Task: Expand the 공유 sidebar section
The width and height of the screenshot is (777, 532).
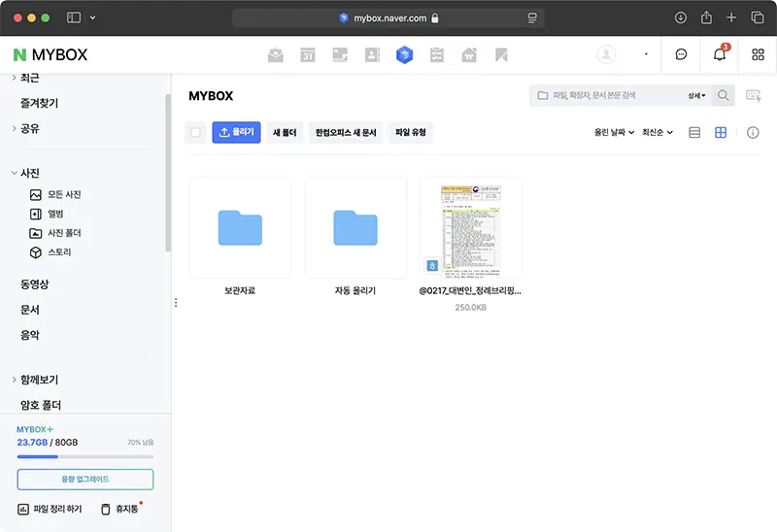Action: coord(14,128)
